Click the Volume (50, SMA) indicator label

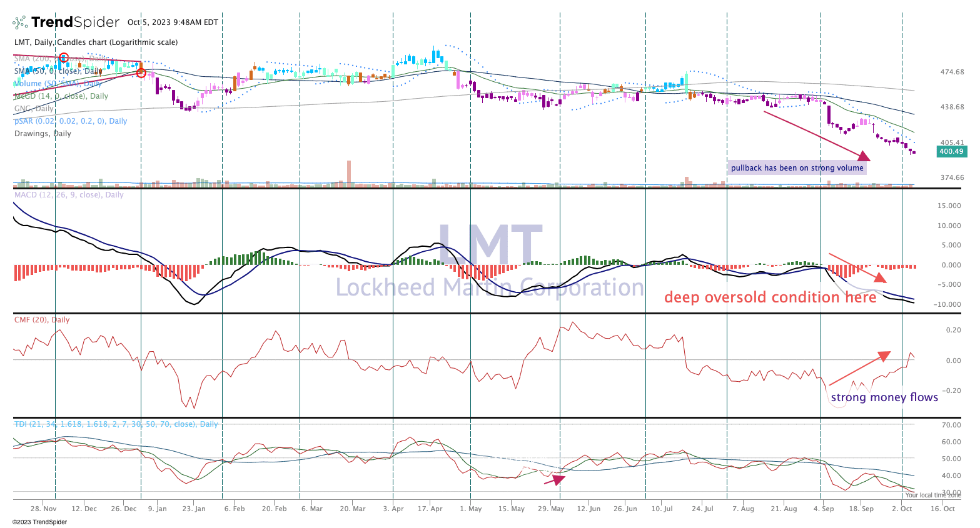58,84
